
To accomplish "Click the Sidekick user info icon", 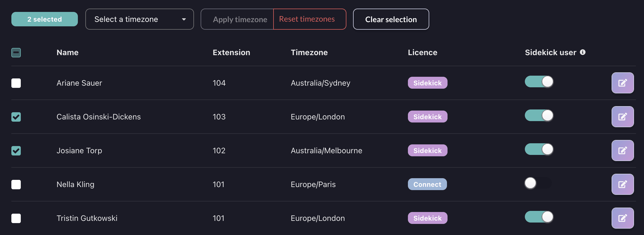I will (583, 52).
